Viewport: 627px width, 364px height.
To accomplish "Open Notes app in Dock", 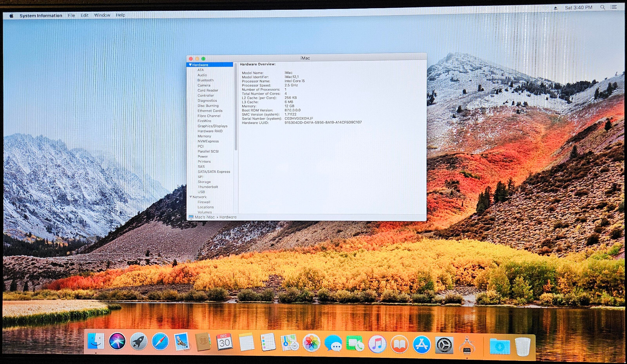I will pos(246,342).
